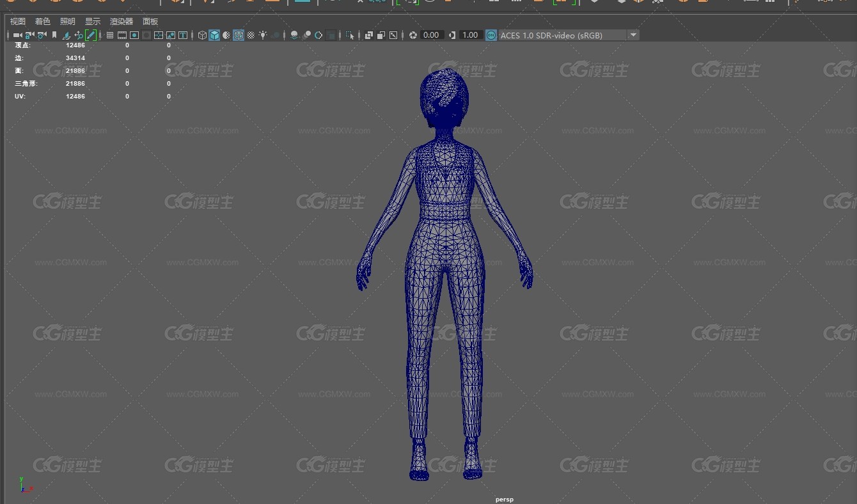Open the 面板 menu

tap(150, 22)
